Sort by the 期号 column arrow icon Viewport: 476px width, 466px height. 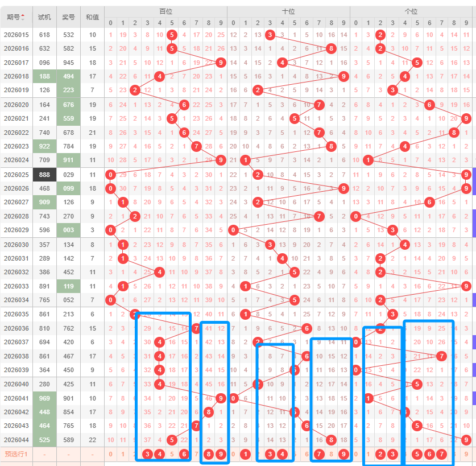point(23,17)
